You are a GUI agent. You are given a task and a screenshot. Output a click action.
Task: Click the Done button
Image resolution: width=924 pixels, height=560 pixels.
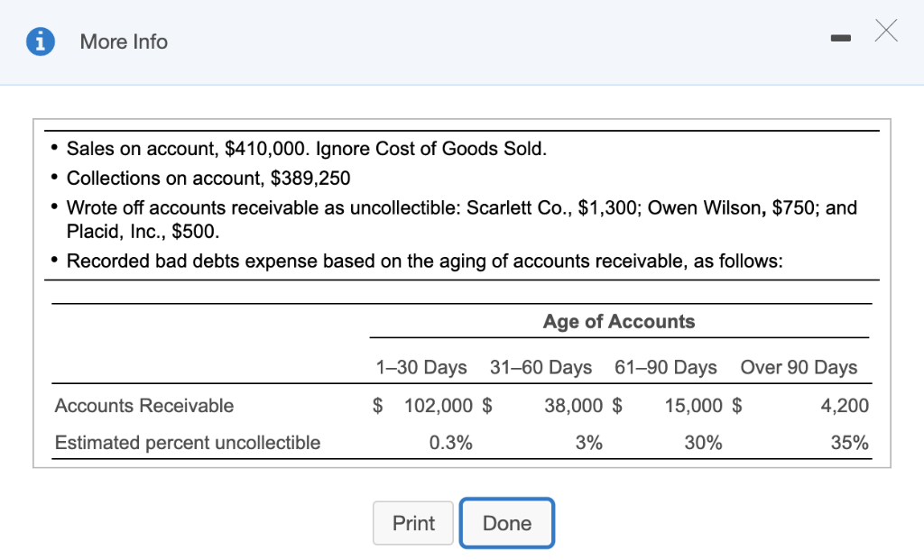507,523
